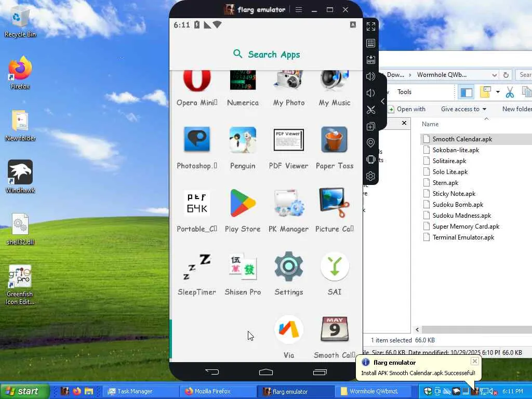Screen dimensions: 532x399
Task: Collapse the emulator sidebar arrow
Action: pos(383,101)
